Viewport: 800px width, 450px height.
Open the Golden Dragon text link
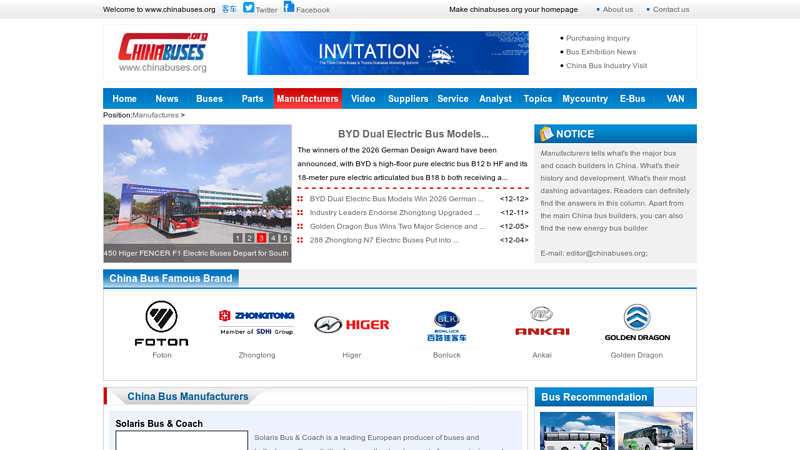tap(637, 355)
